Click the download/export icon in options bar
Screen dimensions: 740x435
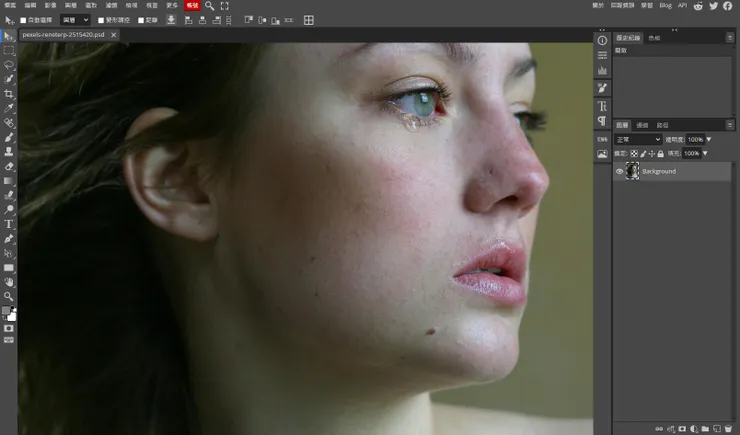coord(171,20)
